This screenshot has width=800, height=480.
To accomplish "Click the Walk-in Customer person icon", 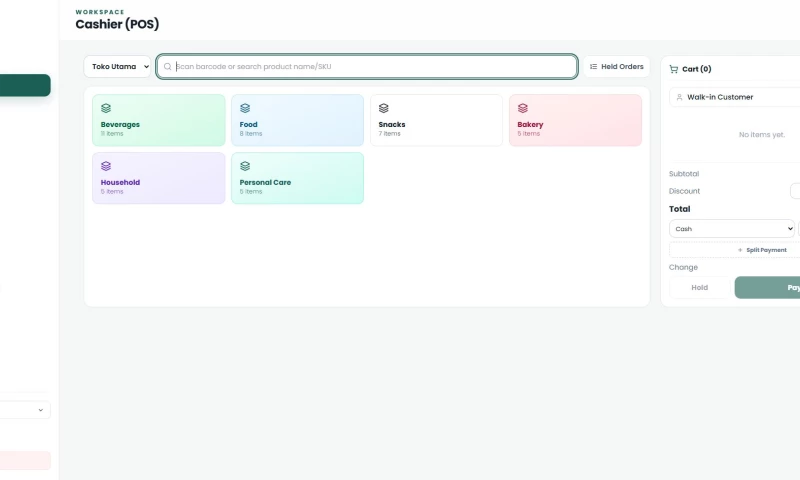I will tap(679, 97).
